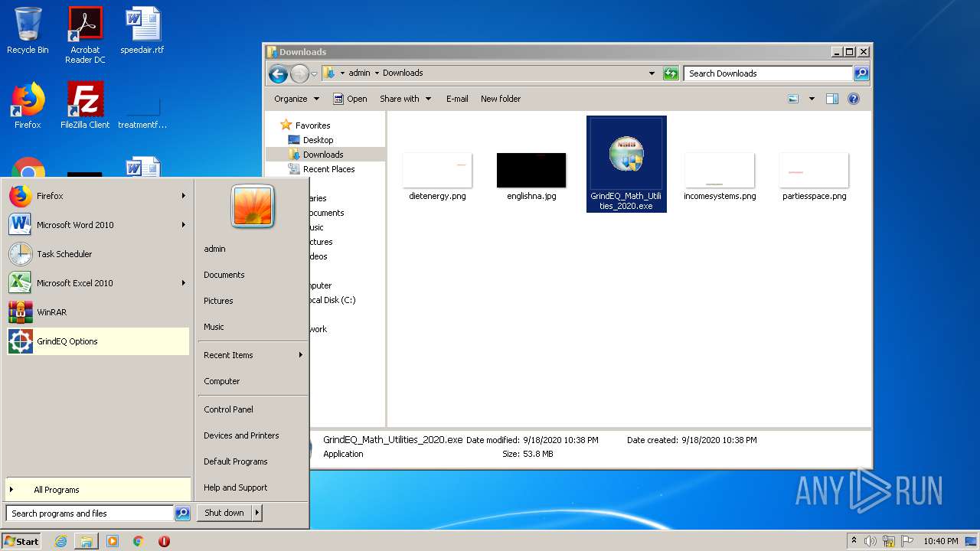The height and width of the screenshot is (551, 980).
Task: Open Firefox desktop shortcut
Action: (x=28, y=106)
